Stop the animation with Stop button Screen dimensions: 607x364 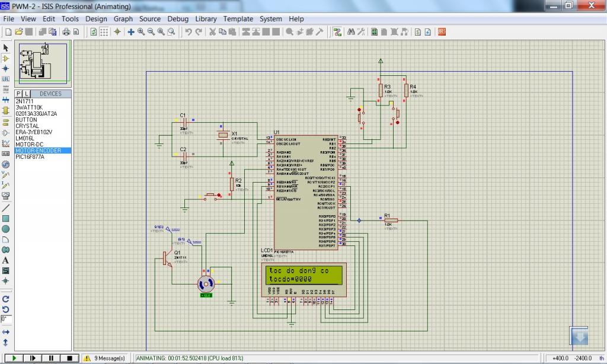point(69,358)
